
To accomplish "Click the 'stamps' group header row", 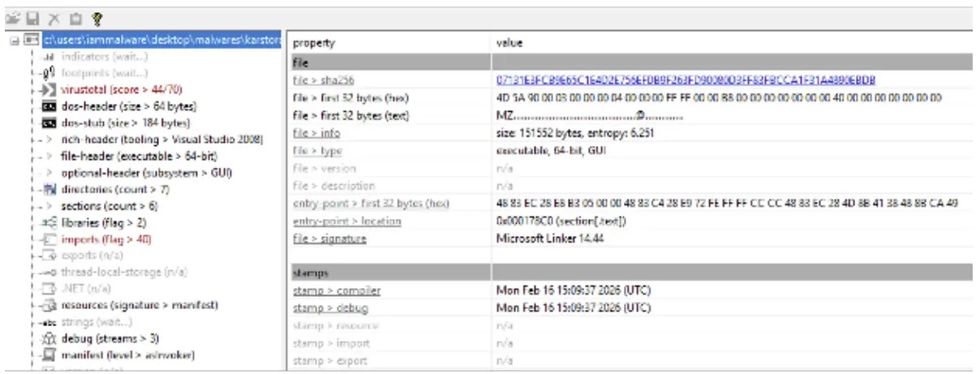I will coord(630,273).
